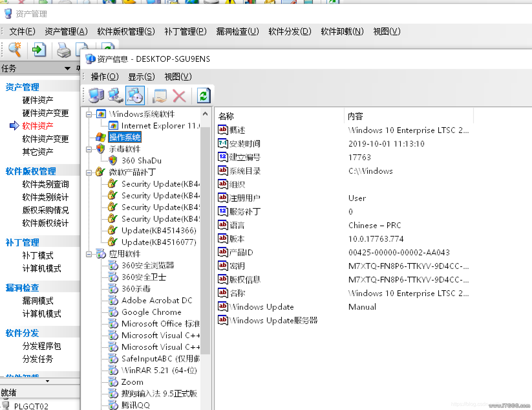Select the network computer view icon
This screenshot has height=410, width=532.
point(116,96)
